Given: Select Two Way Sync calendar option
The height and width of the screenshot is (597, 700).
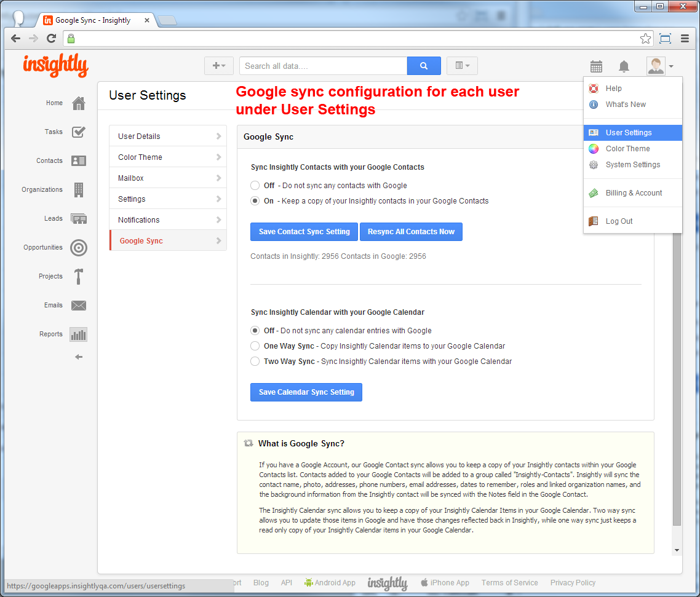Looking at the screenshot, I should (x=255, y=362).
